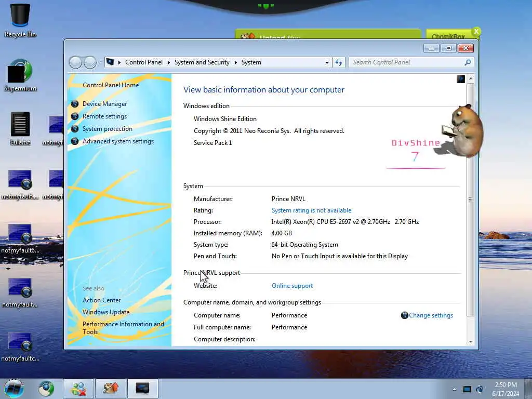
Task: Open the Online support website link
Action: point(292,286)
